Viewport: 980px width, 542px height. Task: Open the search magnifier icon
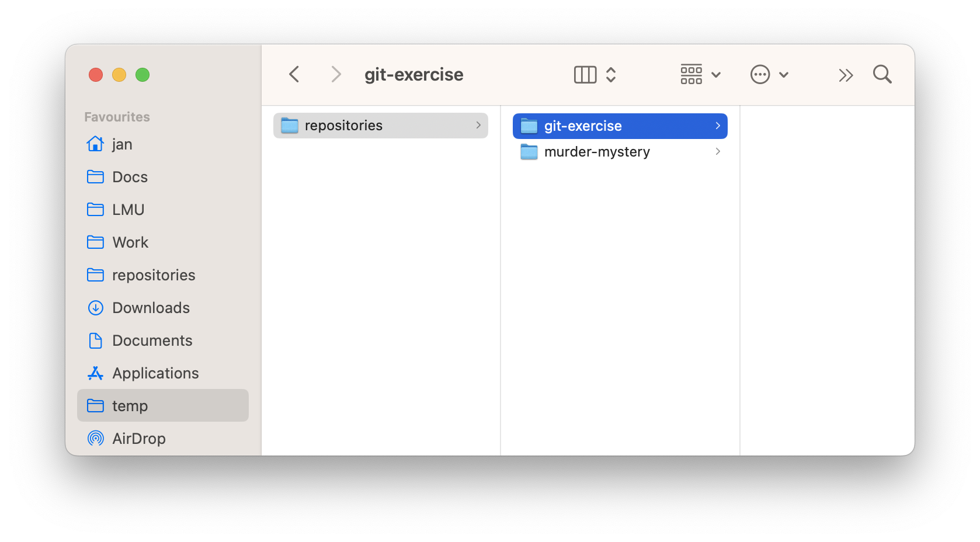882,75
